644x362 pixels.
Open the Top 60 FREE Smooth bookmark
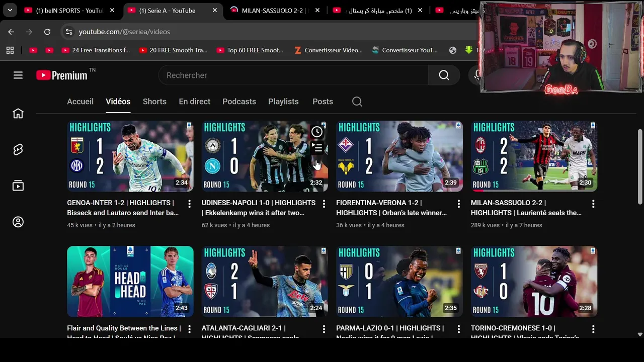click(x=250, y=50)
